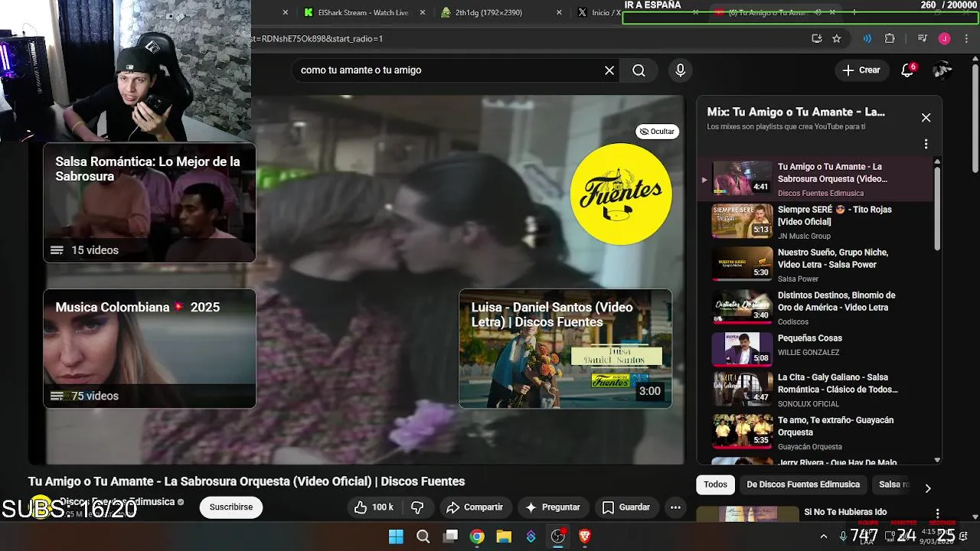This screenshot has width=980, height=551.
Task: Play Pequeñas Cosas by Willie Gonzalez
Action: point(815,350)
